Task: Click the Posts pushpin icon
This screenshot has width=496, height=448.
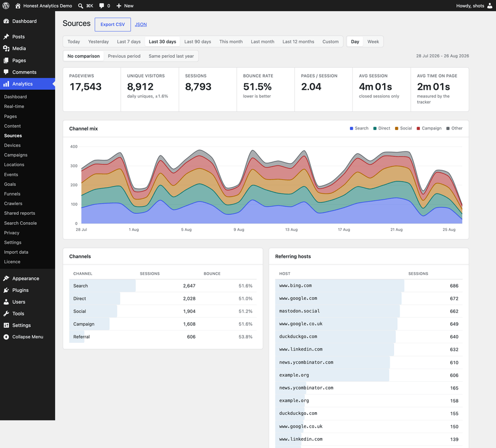Action: coord(6,37)
